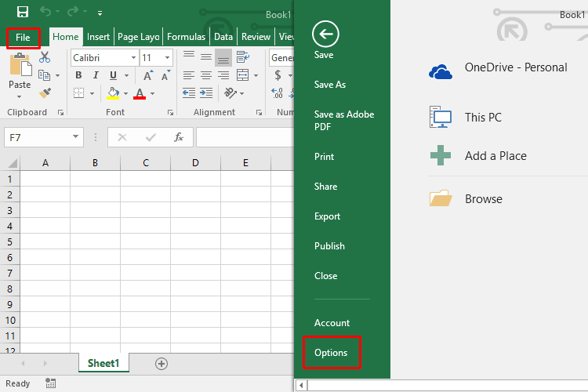Click the Orientation text angle icon

(230, 93)
